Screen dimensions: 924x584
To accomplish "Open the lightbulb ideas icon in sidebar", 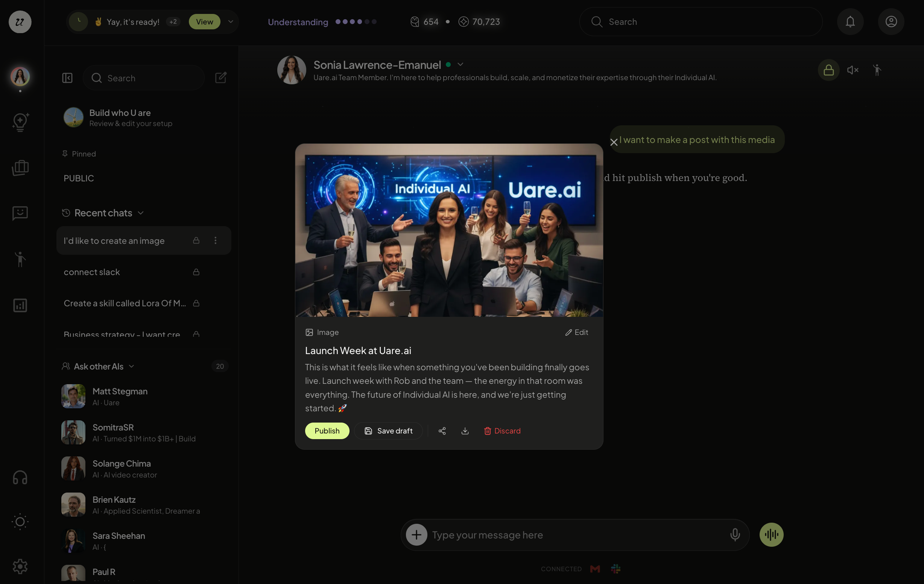I will (20, 122).
